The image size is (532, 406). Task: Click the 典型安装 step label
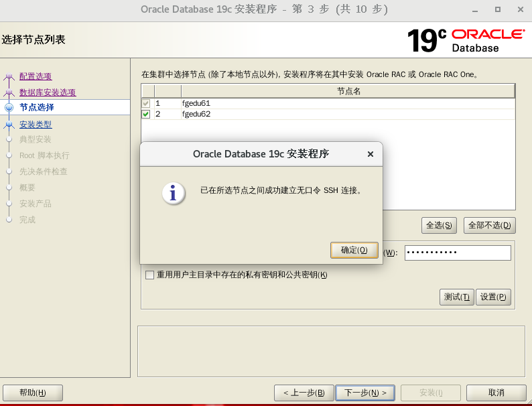36,139
